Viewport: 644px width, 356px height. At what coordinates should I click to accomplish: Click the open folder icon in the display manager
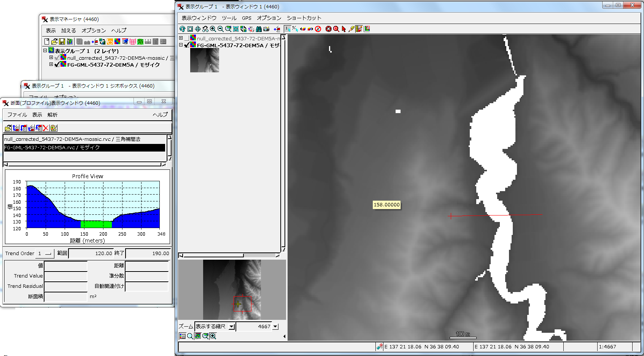(x=54, y=42)
